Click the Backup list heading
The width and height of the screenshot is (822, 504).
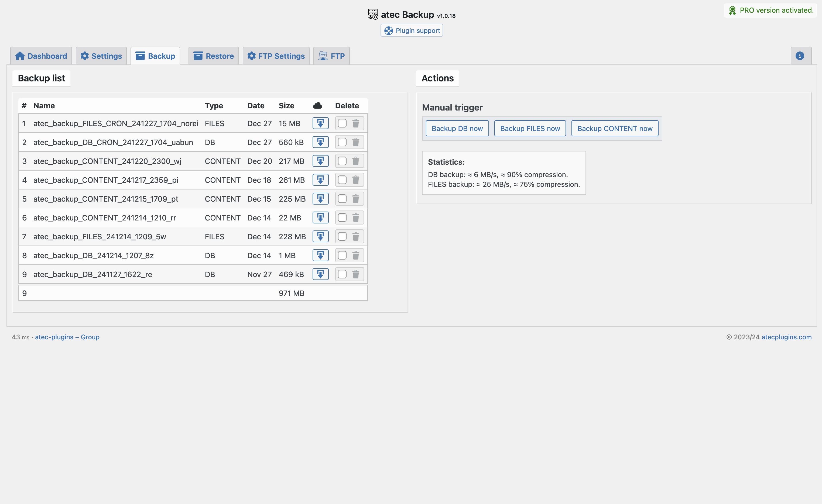click(x=41, y=78)
